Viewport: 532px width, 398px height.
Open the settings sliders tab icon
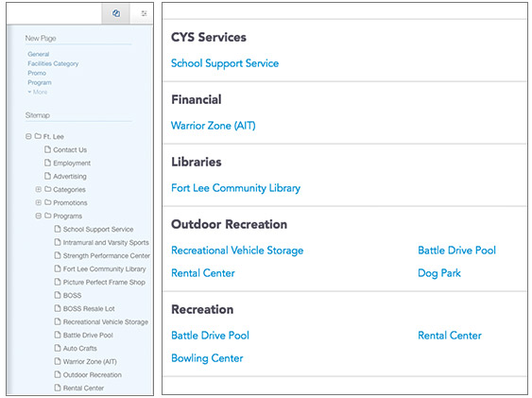pyautogui.click(x=144, y=13)
